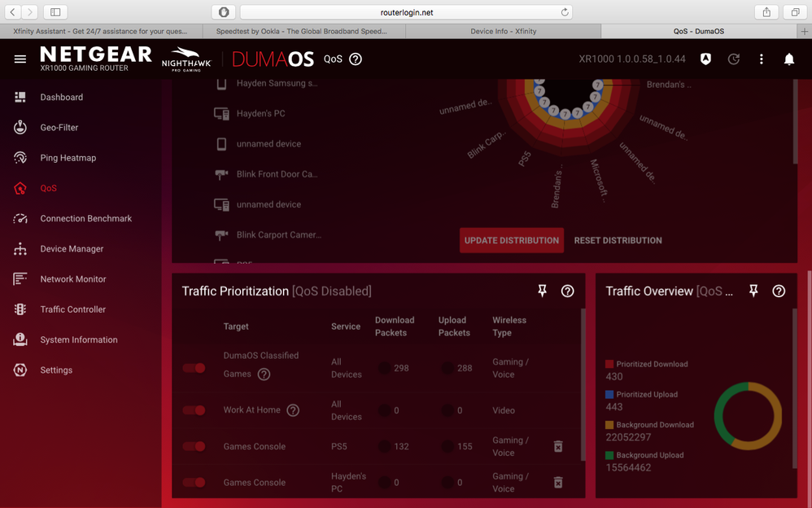Click the Background Upload value 15564462
Screen dimensions: 812x508
(628, 467)
